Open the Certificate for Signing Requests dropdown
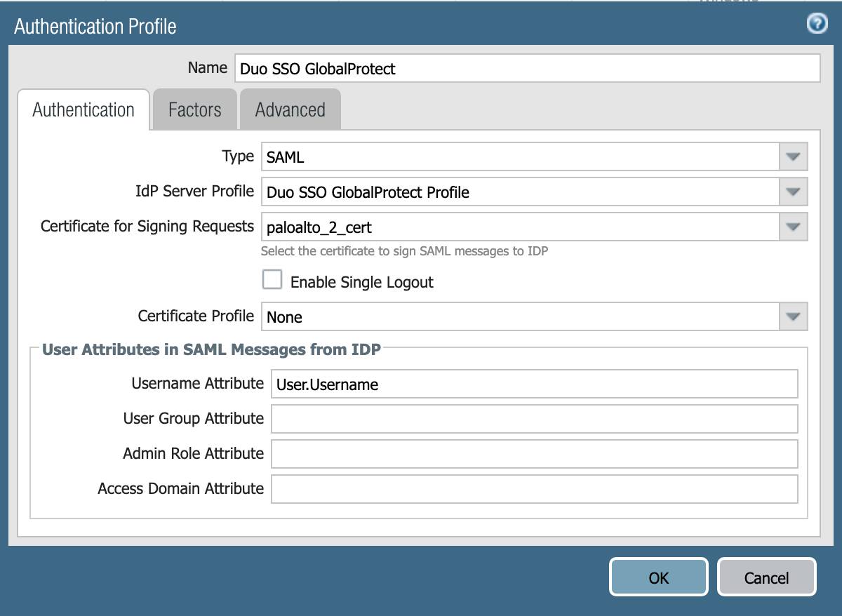The image size is (842, 616). click(x=792, y=226)
